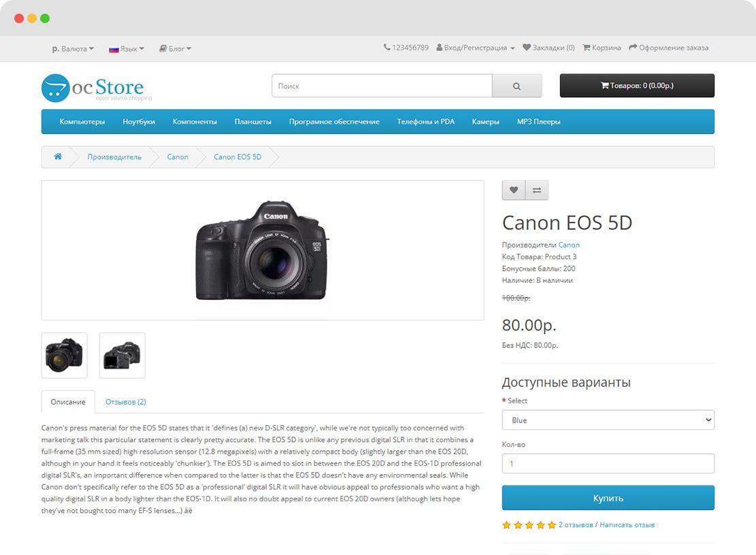Open the black cart summary button

[x=637, y=85]
